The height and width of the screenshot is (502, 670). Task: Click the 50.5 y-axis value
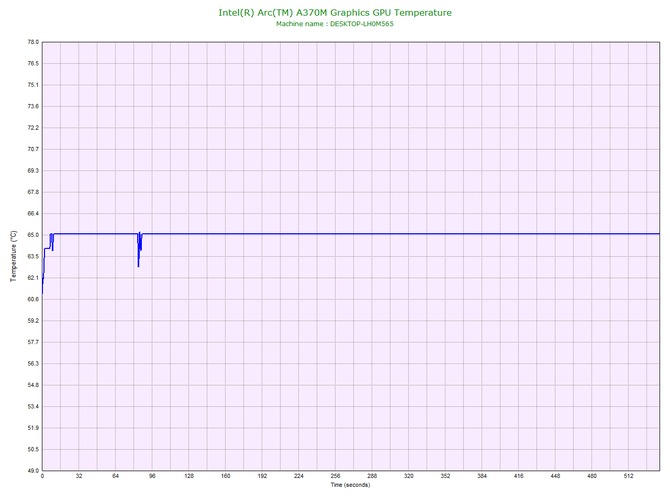(x=33, y=449)
